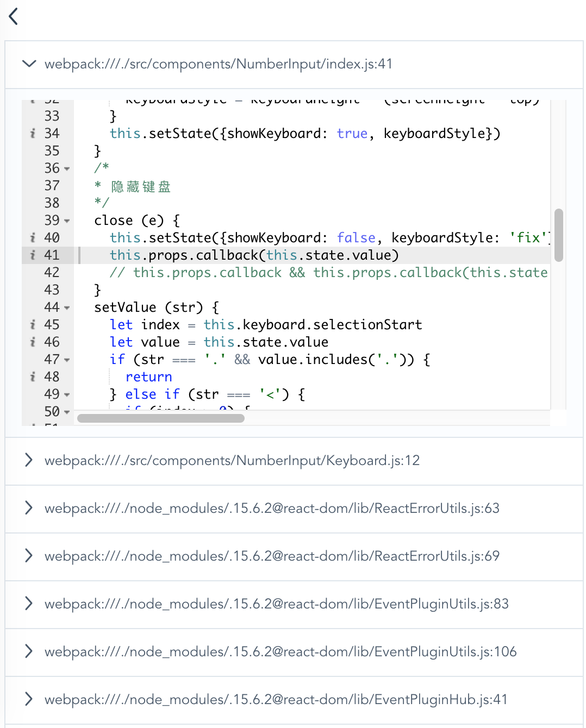Click the info icon next to line 40
Screen dimensions: 586x728
click(33, 237)
